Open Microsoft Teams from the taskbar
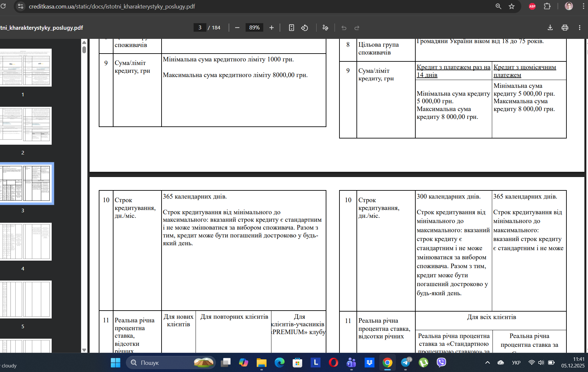The width and height of the screenshot is (588, 372). [x=351, y=363]
